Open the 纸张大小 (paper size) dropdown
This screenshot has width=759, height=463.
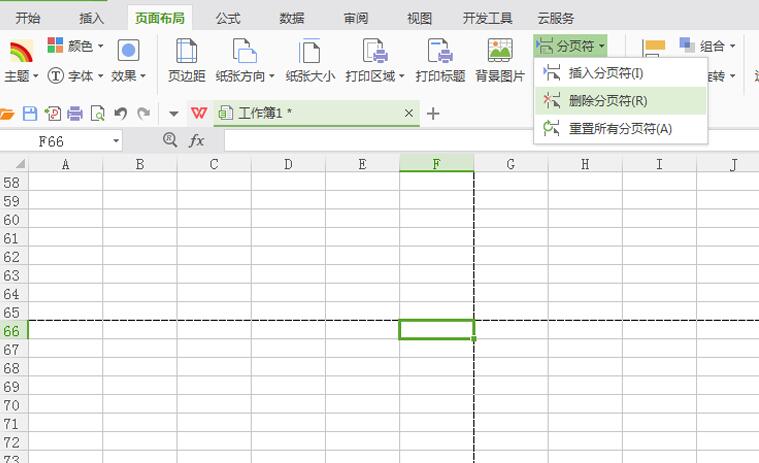pyautogui.click(x=310, y=76)
